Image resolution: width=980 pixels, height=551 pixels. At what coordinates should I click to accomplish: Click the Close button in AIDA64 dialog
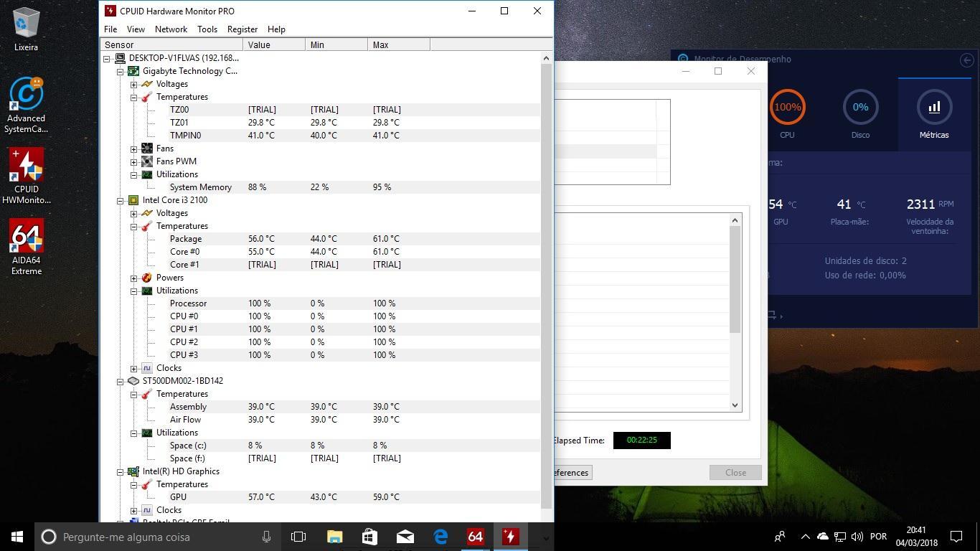click(x=735, y=472)
